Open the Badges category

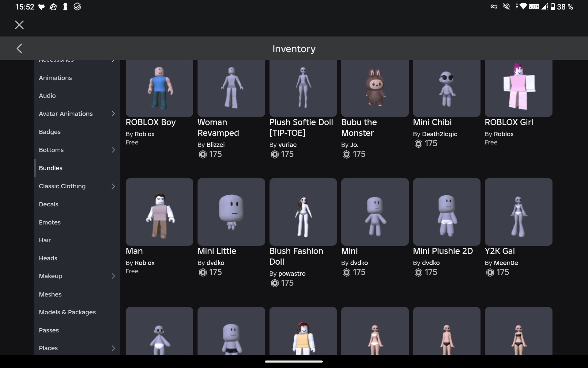77,132
